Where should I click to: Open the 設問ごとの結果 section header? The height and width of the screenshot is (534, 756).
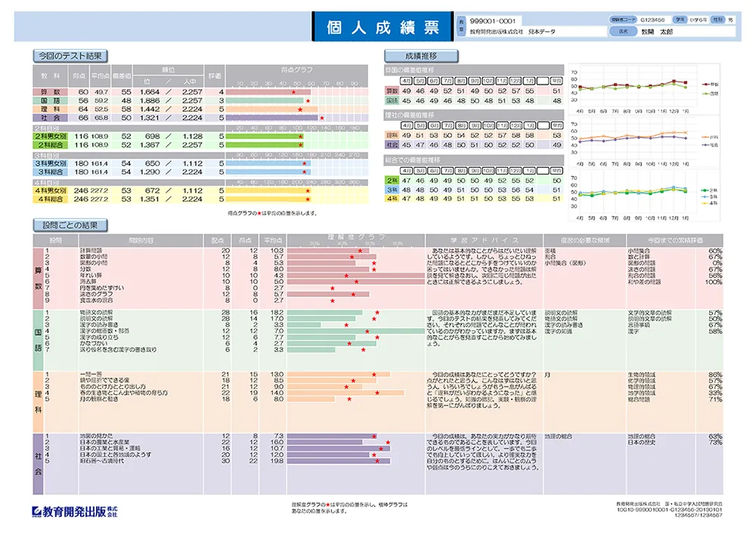tap(70, 225)
